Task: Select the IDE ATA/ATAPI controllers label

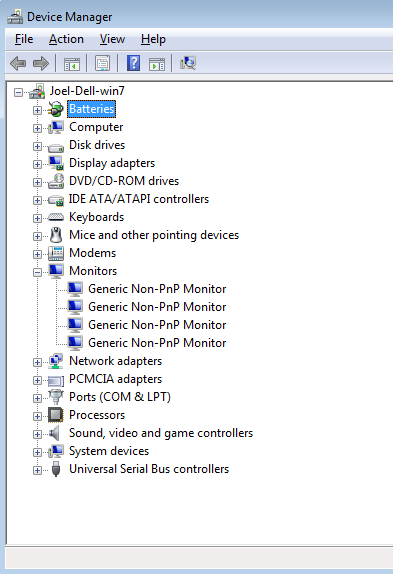Action: [139, 199]
